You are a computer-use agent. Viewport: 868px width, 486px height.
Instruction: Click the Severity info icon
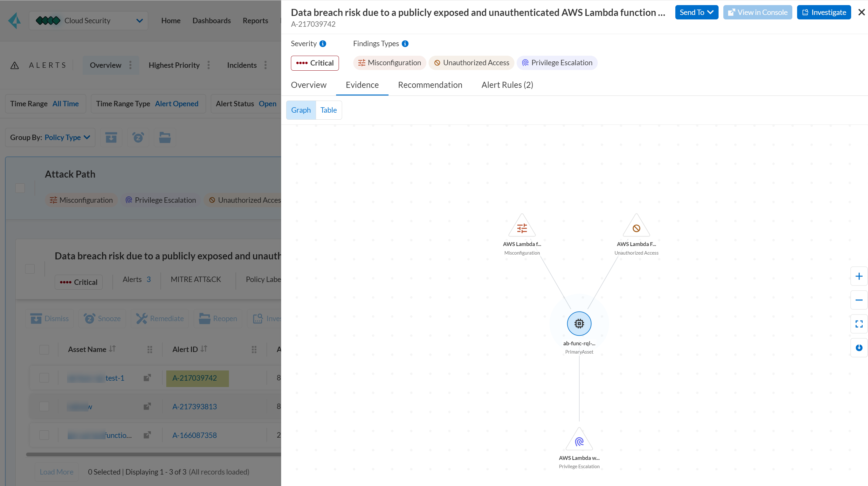click(322, 44)
